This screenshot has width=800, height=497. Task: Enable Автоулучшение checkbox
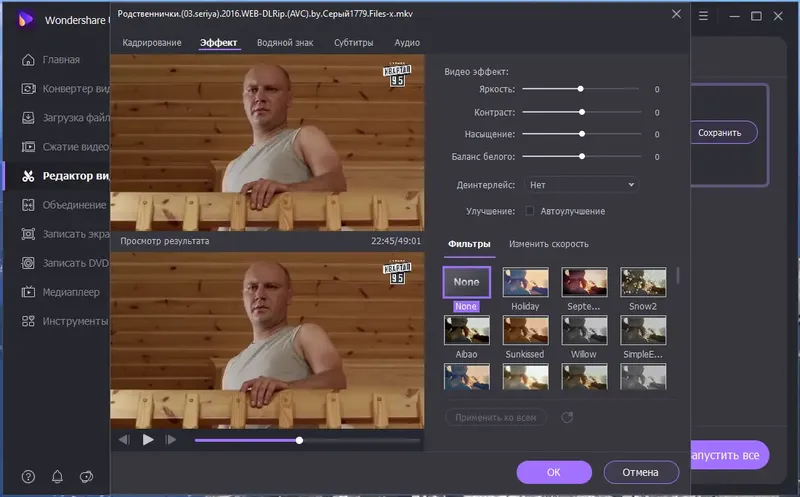pyautogui.click(x=530, y=211)
